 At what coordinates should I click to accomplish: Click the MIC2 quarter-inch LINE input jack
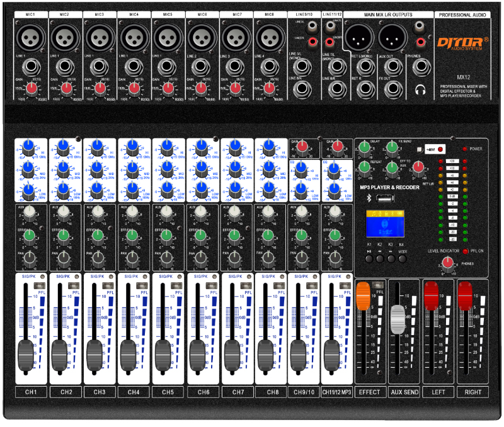click(66, 67)
